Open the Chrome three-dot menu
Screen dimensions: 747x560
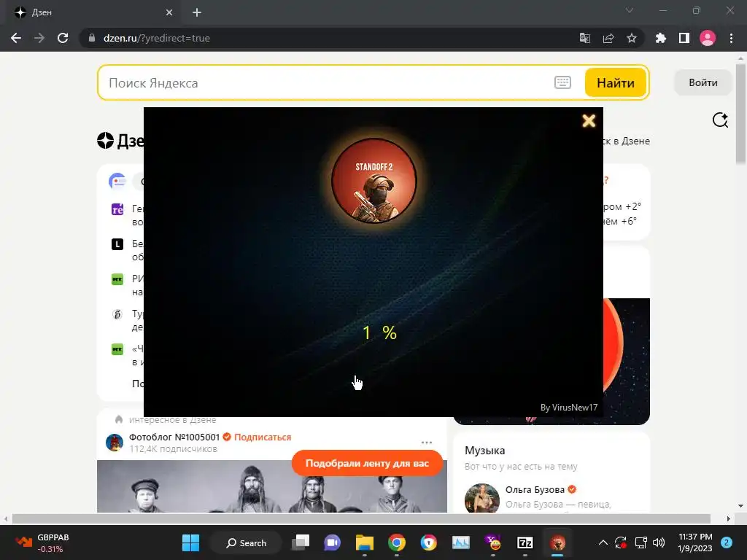pyautogui.click(x=731, y=38)
